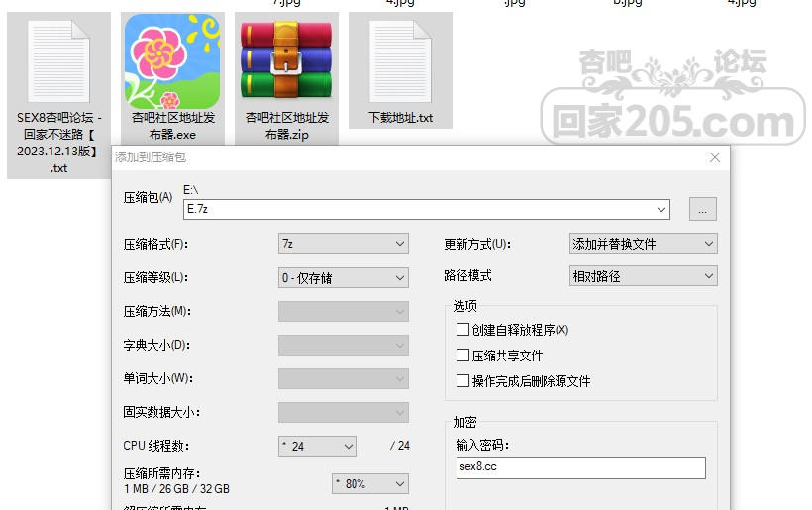Click the 杏吧社区地址发布器.exe file name

click(172, 126)
